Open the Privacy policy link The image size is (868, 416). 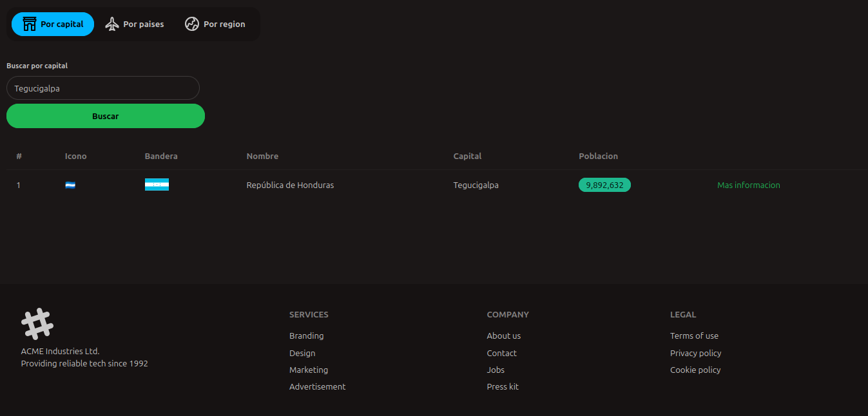(695, 354)
